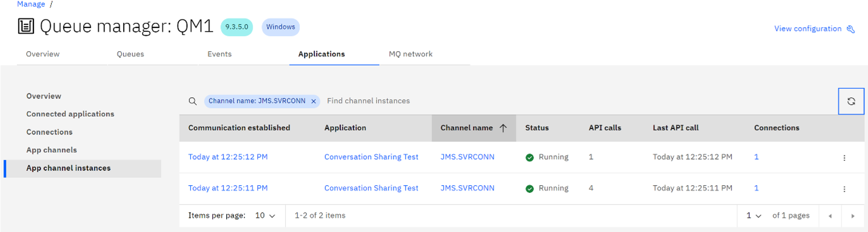Sort by API calls column header
868x232 pixels.
(x=605, y=128)
